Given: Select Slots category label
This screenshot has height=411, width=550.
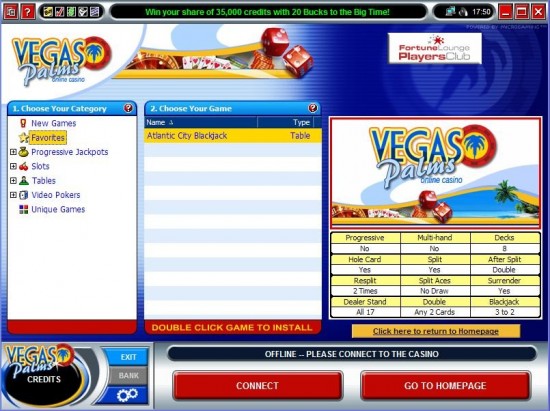Looking at the screenshot, I should point(40,167).
